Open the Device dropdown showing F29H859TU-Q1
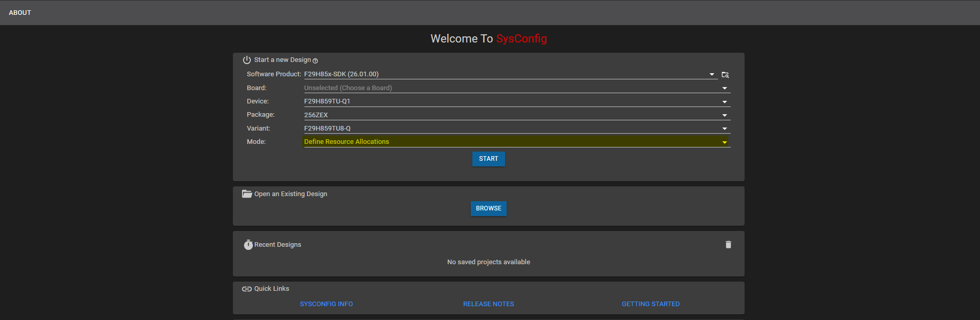This screenshot has width=980, height=320. (517, 101)
